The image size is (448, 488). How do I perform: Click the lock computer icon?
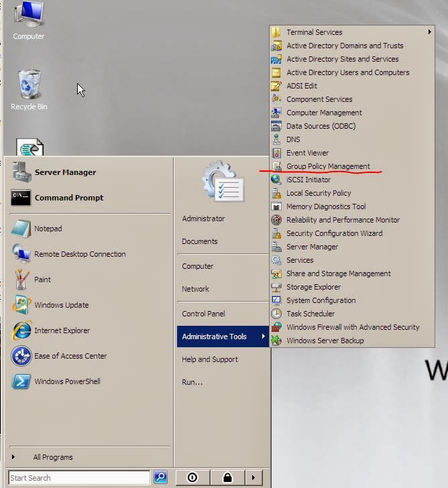tap(227, 477)
